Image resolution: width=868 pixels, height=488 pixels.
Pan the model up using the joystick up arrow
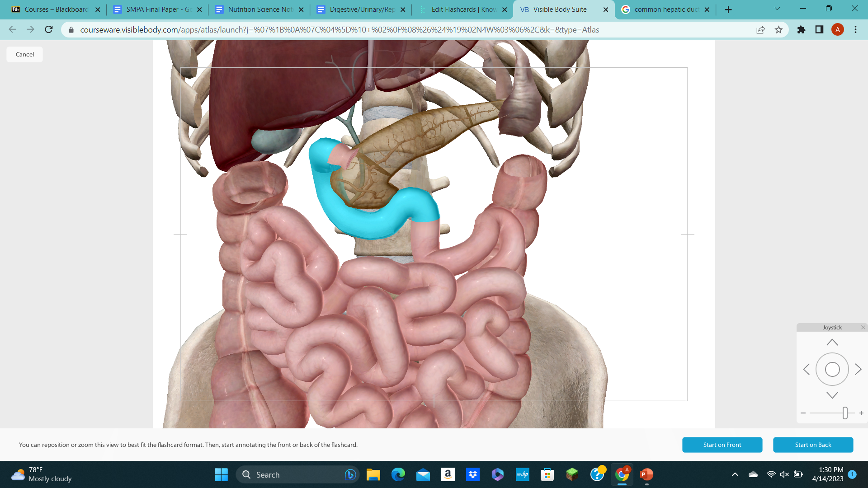coord(832,342)
